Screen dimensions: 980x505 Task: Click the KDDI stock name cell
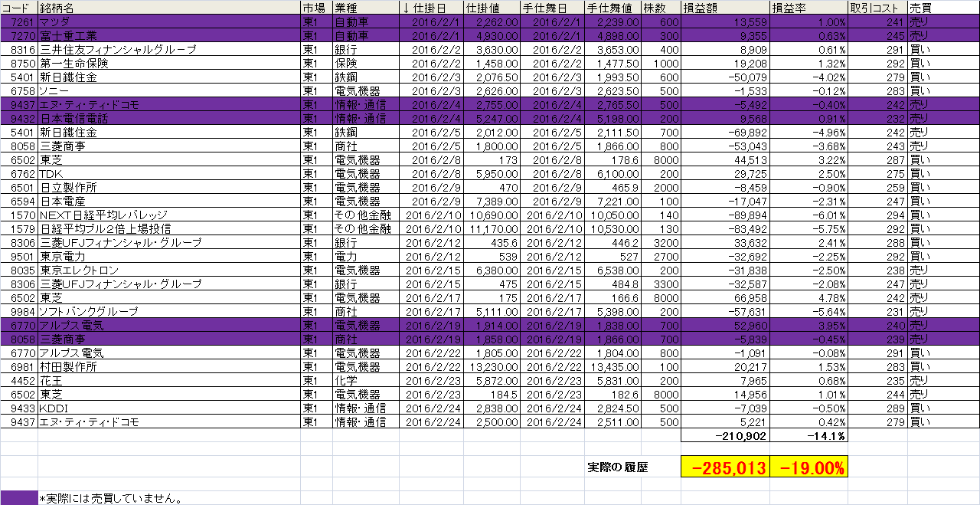169,408
